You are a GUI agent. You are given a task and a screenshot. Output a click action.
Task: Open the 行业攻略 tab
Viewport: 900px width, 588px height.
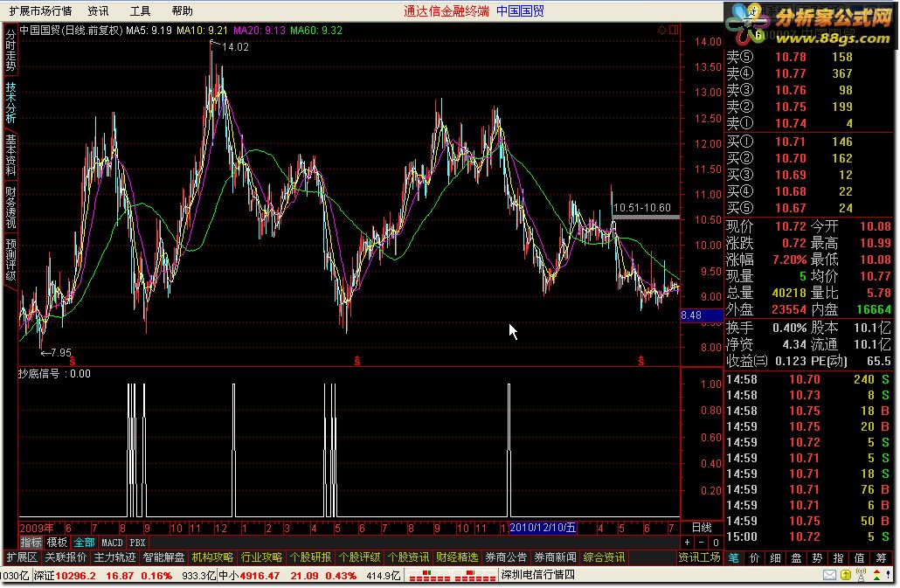pos(261,557)
